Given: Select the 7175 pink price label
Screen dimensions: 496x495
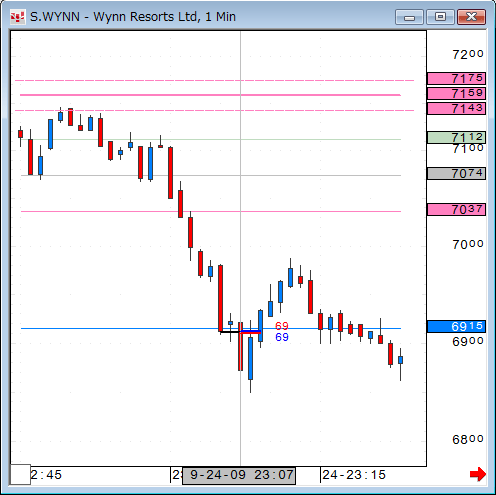Looking at the screenshot, I should point(456,78).
